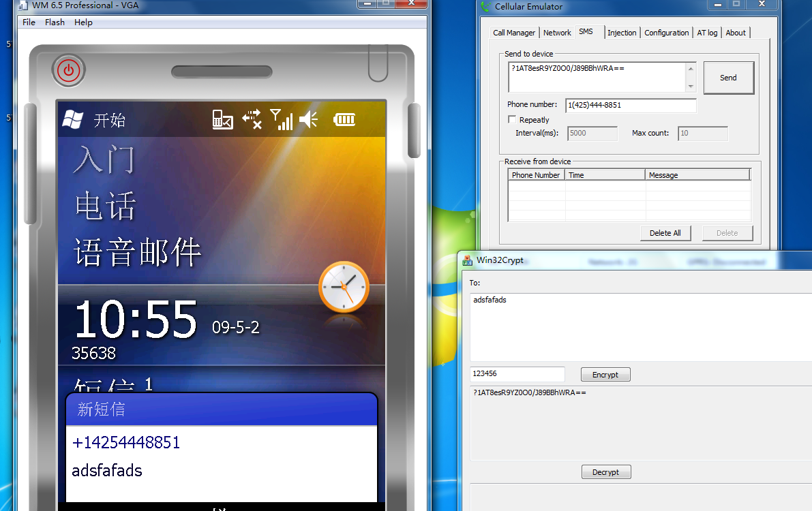Tap the 35638 text on the home screen
812x511 pixels.
coord(93,353)
